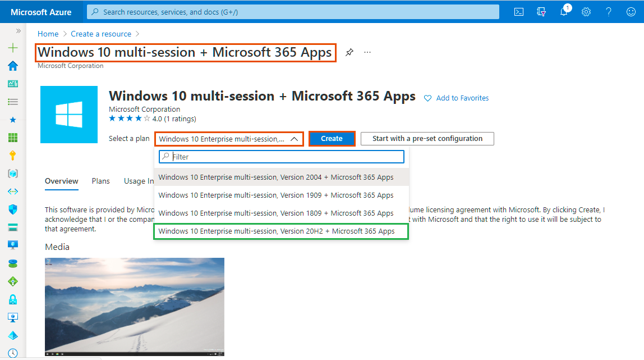Open the clock Recent icon in sidebar
Viewport: 644px width, 360px height.
click(13, 353)
